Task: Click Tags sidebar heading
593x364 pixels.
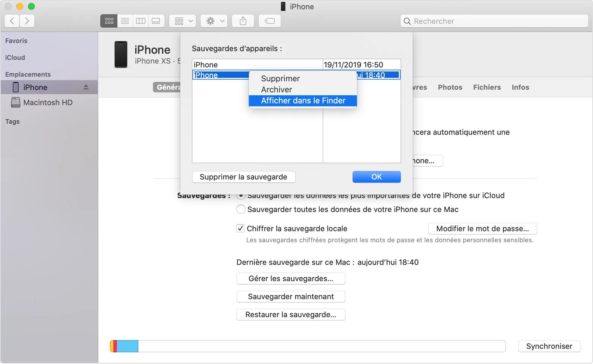Action: pyautogui.click(x=13, y=122)
